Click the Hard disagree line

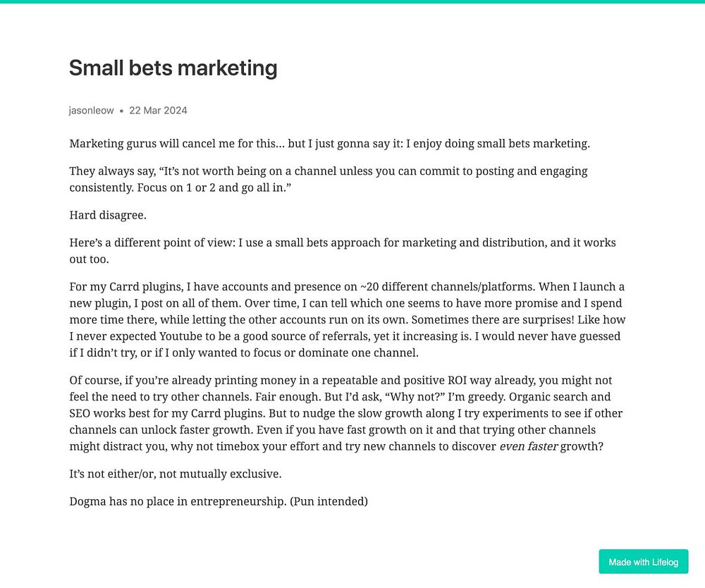pyautogui.click(x=108, y=215)
